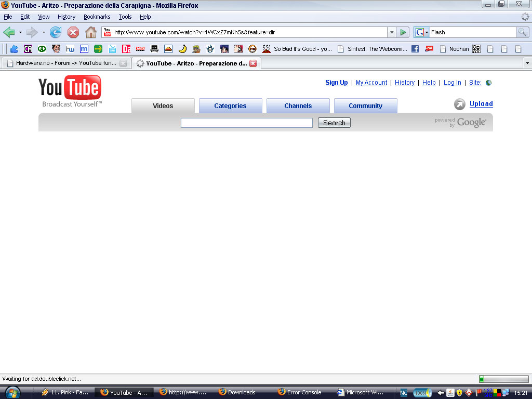Screen dimensions: 532x399
Task: Click the Log In link
Action: [453, 83]
